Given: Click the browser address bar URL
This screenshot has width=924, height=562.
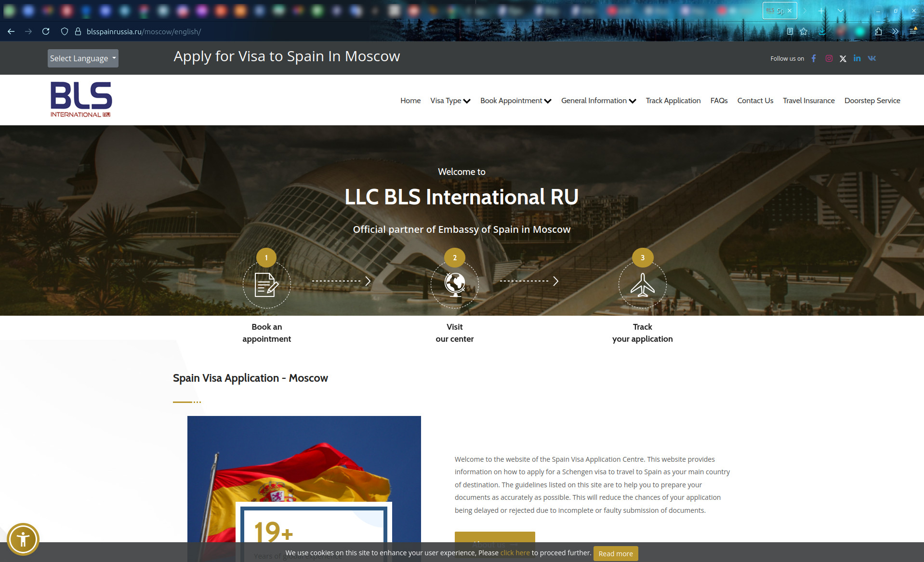Looking at the screenshot, I should (144, 31).
